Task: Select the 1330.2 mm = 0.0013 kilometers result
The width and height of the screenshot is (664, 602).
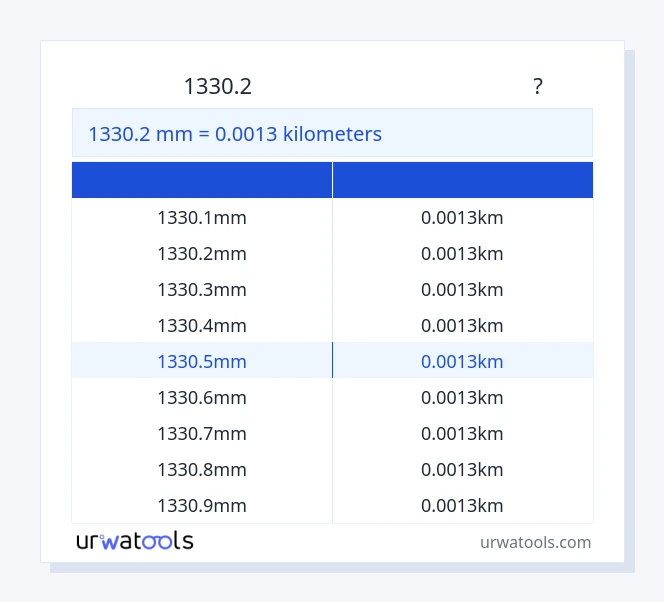Action: click(235, 134)
